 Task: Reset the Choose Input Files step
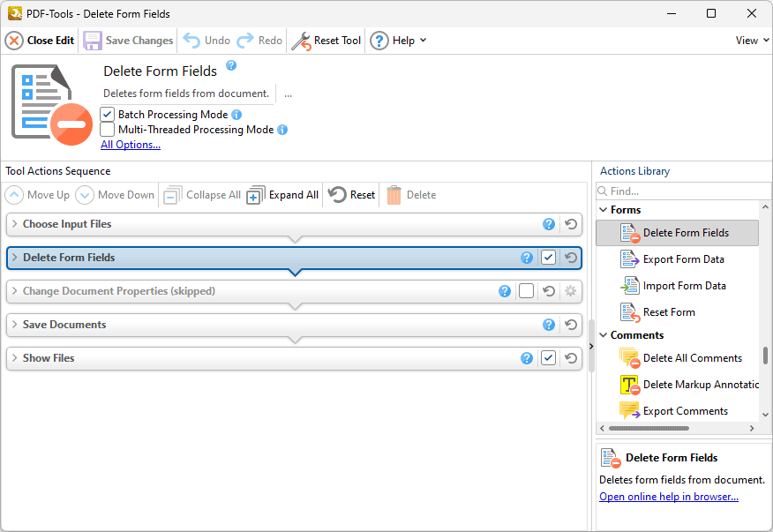[x=571, y=224]
